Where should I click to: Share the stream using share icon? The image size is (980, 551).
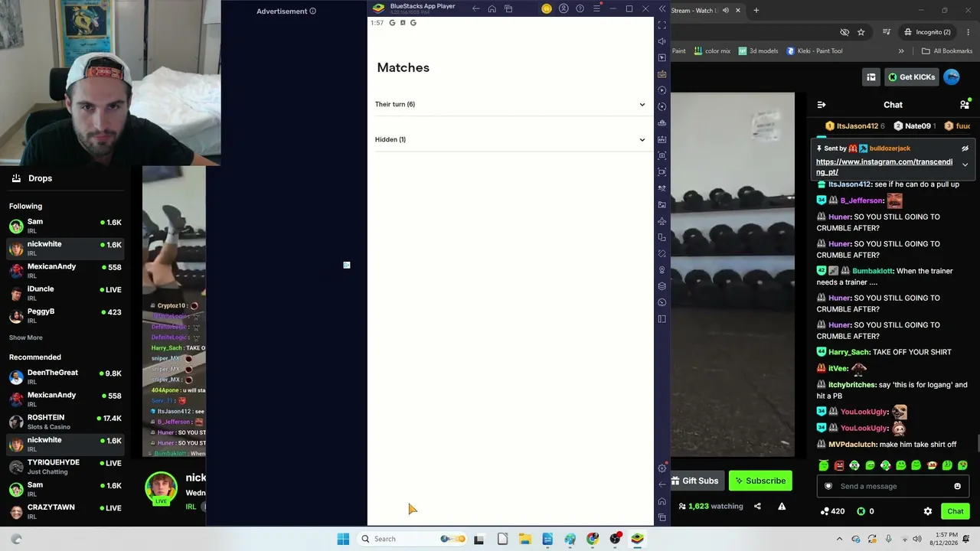pyautogui.click(x=757, y=506)
